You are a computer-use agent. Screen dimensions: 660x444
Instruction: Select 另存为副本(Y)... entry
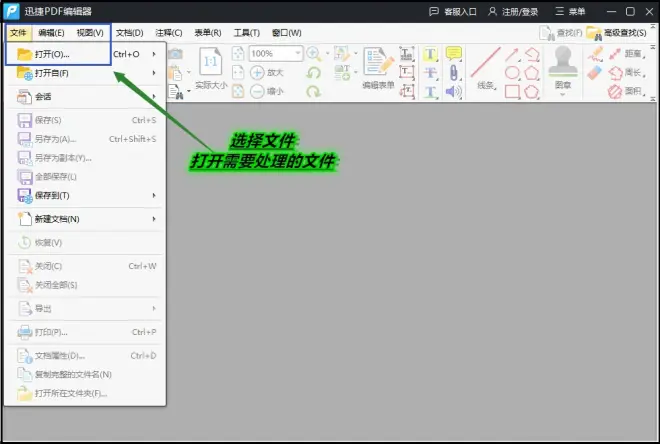tap(85, 158)
